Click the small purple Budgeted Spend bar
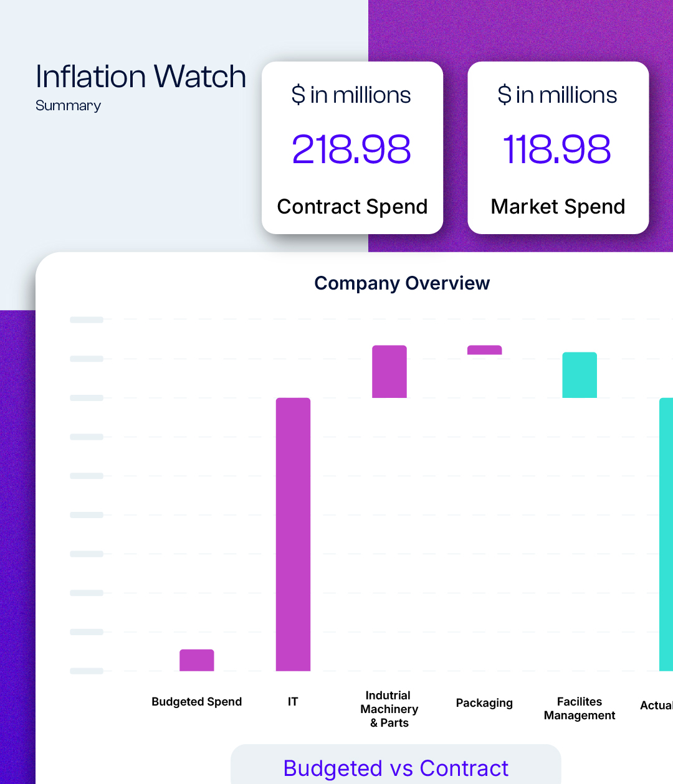The width and height of the screenshot is (673, 784). (197, 660)
